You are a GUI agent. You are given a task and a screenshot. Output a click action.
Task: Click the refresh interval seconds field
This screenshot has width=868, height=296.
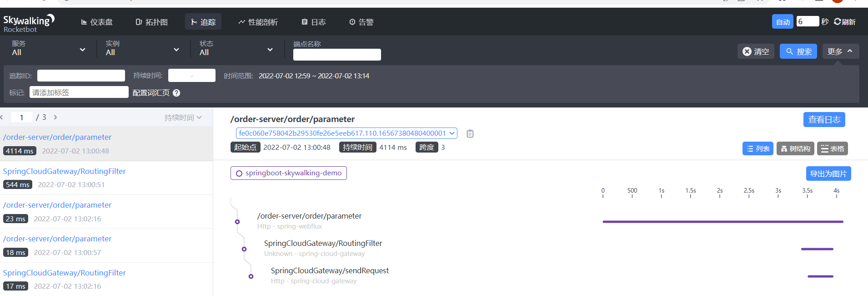click(x=808, y=21)
